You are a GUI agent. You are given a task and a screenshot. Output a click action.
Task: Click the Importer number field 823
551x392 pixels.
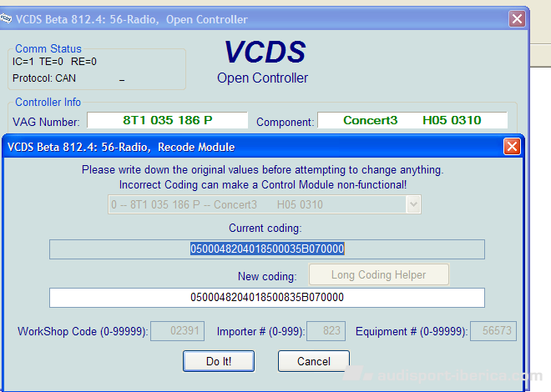(326, 331)
